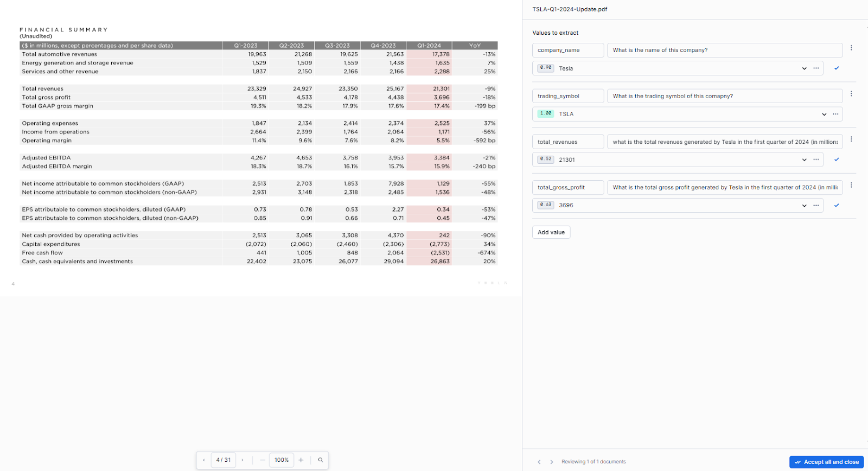Click the 1.00 confidence badge
Viewport: 868px width, 471px height.
coord(546,113)
